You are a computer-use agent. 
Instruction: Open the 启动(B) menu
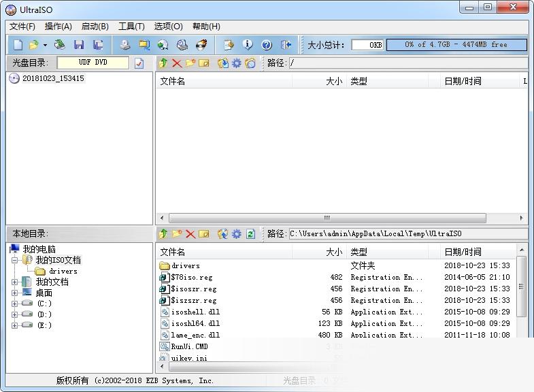pyautogui.click(x=95, y=27)
